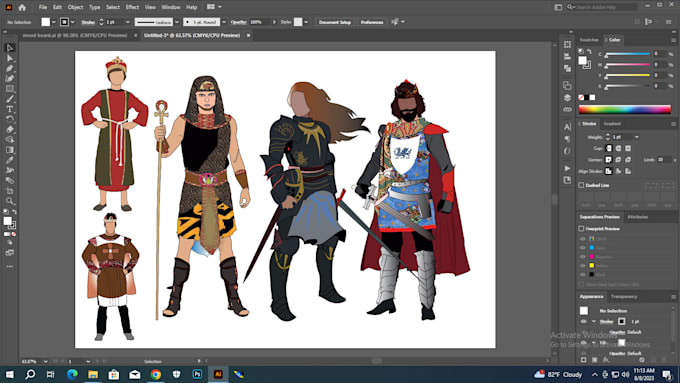This screenshot has width=680, height=383.
Task: Expand Stroke row in Appearance panel
Action: (x=593, y=321)
